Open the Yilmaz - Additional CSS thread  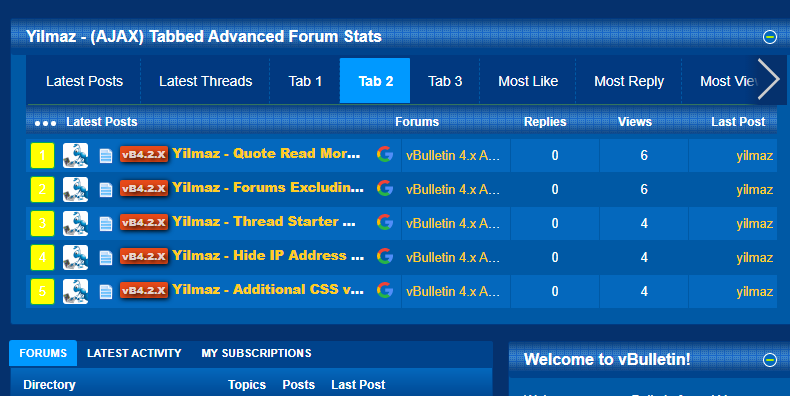pyautogui.click(x=268, y=289)
